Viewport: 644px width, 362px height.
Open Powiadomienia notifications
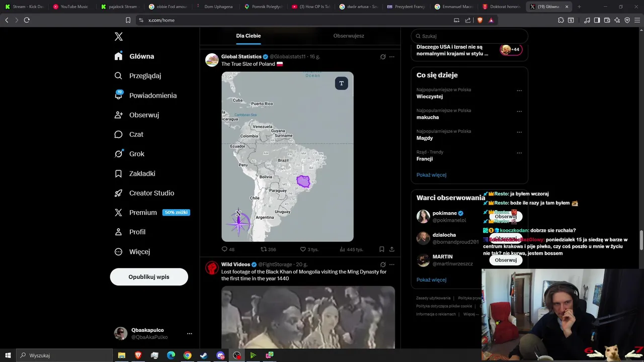pos(145,96)
